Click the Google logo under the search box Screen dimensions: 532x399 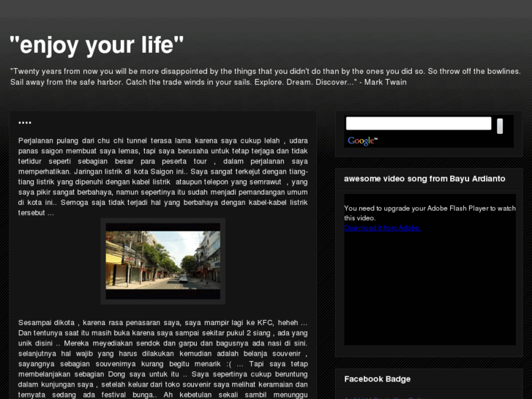[x=362, y=141]
